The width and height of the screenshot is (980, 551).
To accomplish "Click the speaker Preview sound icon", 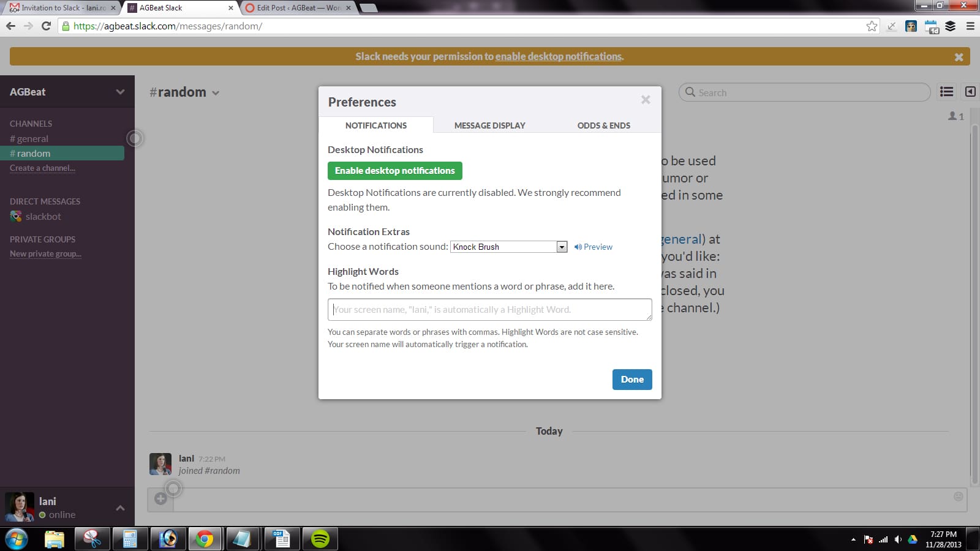I will pos(578,247).
